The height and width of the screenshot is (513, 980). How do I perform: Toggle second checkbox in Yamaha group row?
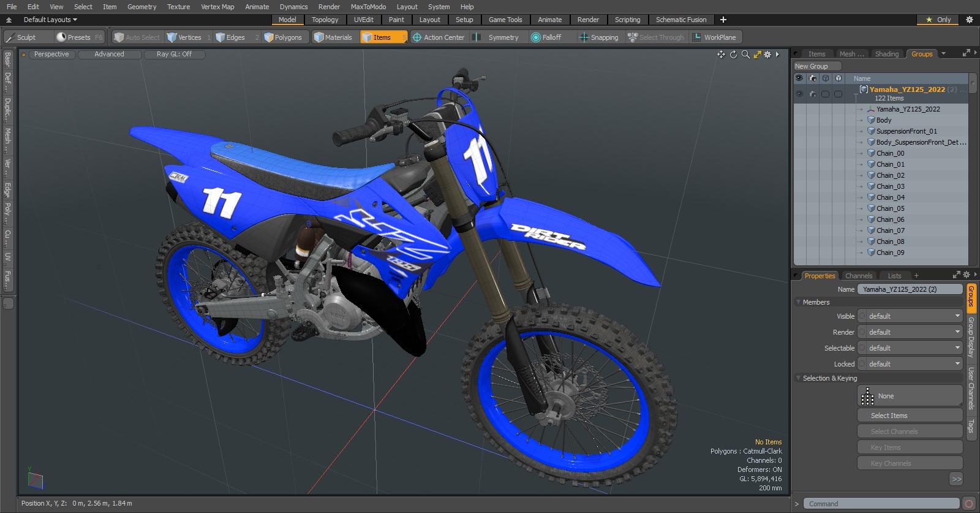click(x=838, y=94)
